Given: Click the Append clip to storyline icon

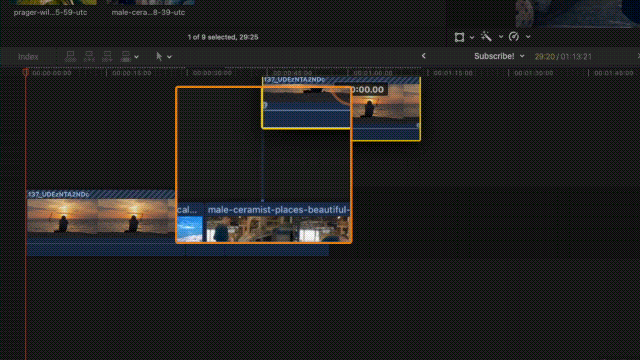Looking at the screenshot, I should tap(107, 56).
